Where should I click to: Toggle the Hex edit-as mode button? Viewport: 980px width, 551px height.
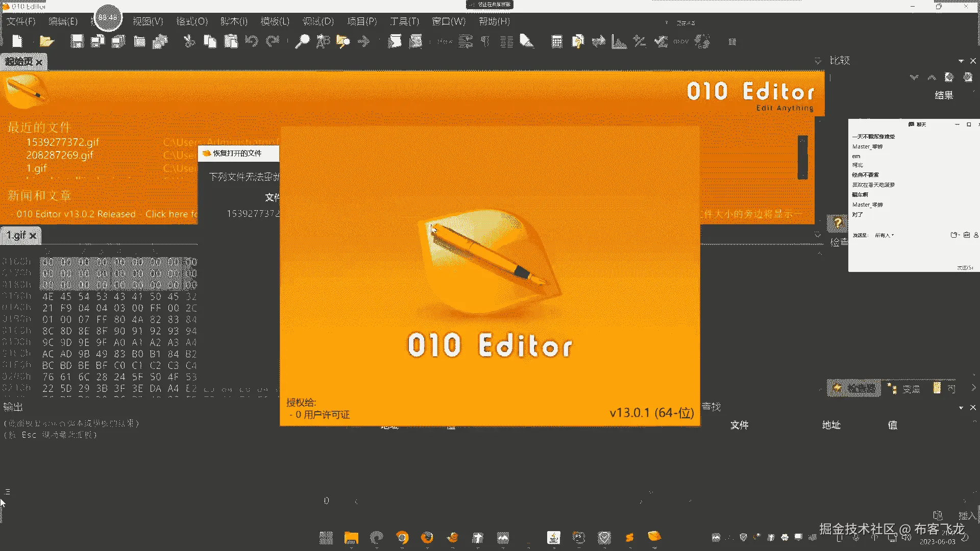[445, 42]
